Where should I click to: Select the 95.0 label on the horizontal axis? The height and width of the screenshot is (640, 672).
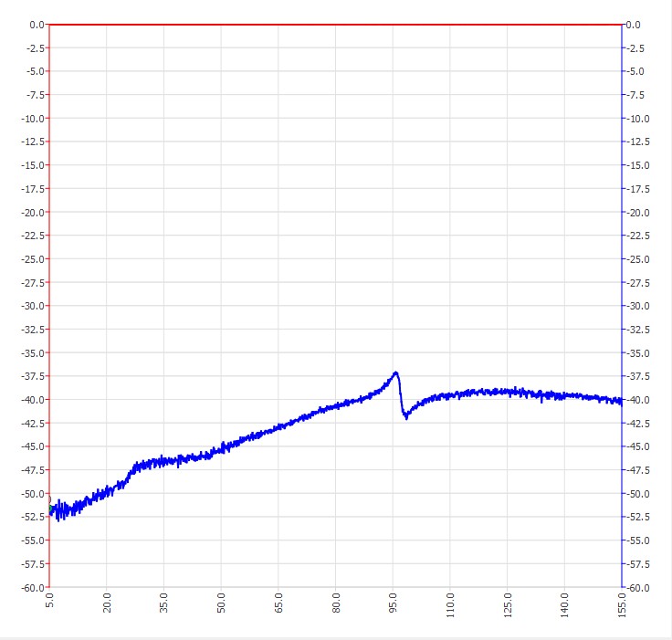(x=393, y=603)
